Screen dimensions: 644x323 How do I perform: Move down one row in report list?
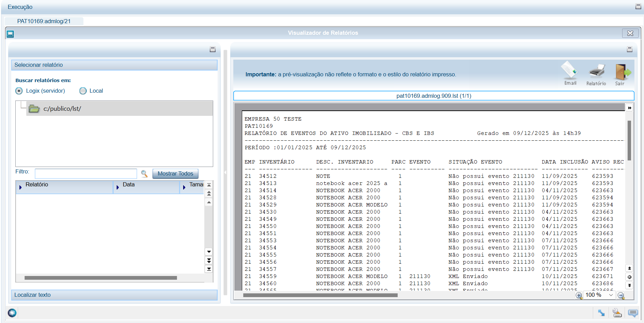click(209, 252)
